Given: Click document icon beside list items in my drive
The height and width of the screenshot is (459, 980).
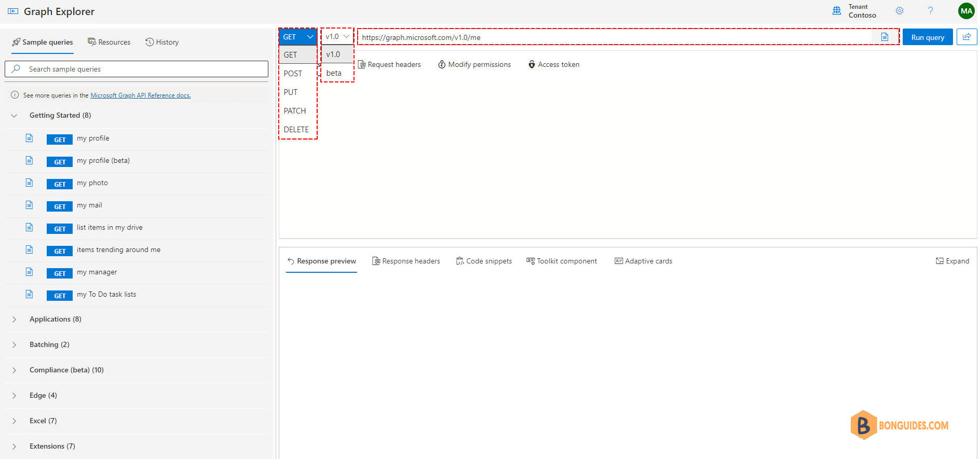Looking at the screenshot, I should click(29, 227).
